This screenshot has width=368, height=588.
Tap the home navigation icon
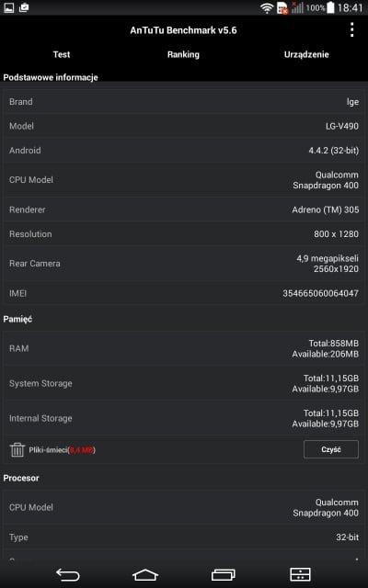pos(145,574)
